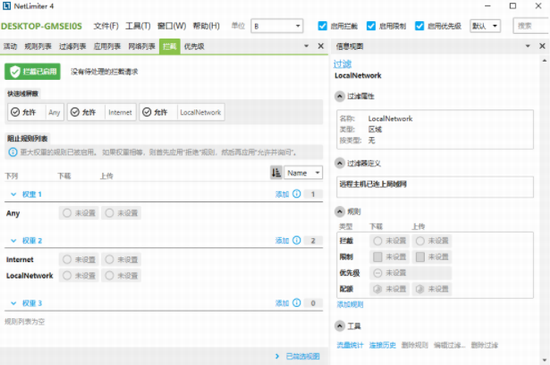Open the 帮助(H) menu
Viewport: 550px width, 365px height.
click(206, 26)
